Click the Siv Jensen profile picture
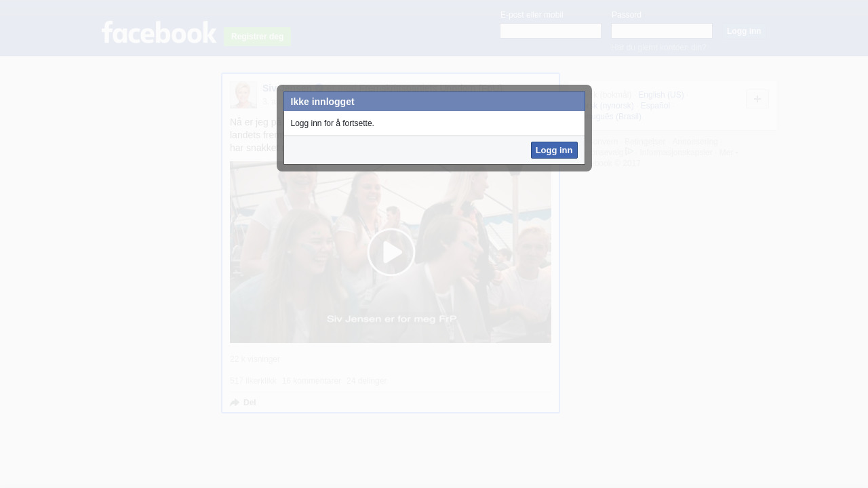Screen dimensions: 868x488 tap(243, 95)
